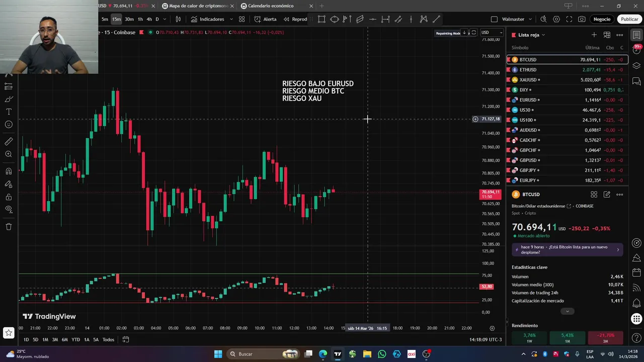The width and height of the screenshot is (644, 362).
Task: Open the chats speech-bubble sidebar icon
Action: click(x=636, y=81)
